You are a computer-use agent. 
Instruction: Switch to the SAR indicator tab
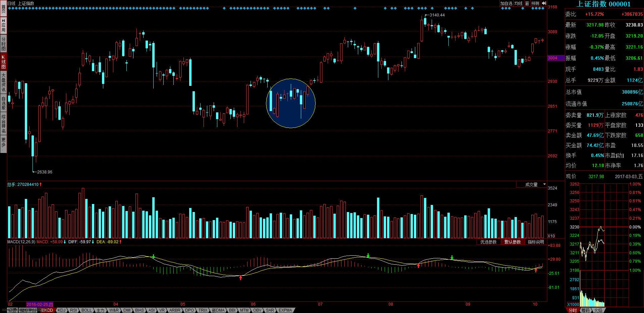270,310
